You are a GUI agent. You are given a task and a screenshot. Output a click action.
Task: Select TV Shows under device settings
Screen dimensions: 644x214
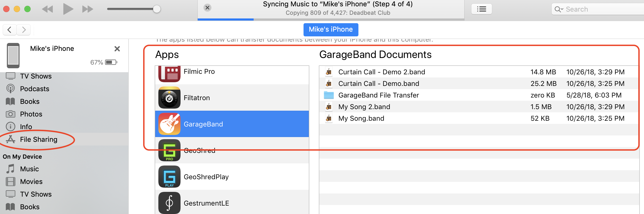click(64, 76)
